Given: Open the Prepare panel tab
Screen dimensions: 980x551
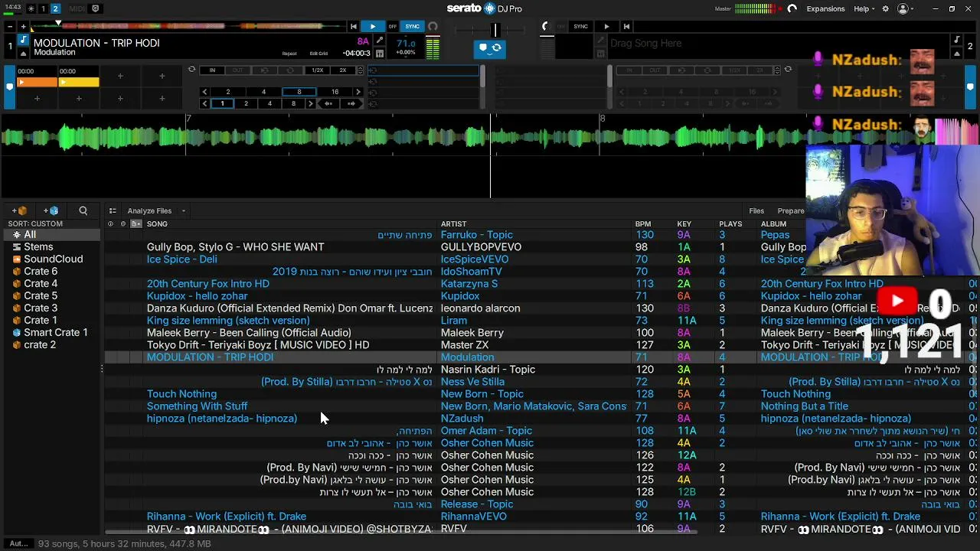Looking at the screenshot, I should [x=791, y=211].
